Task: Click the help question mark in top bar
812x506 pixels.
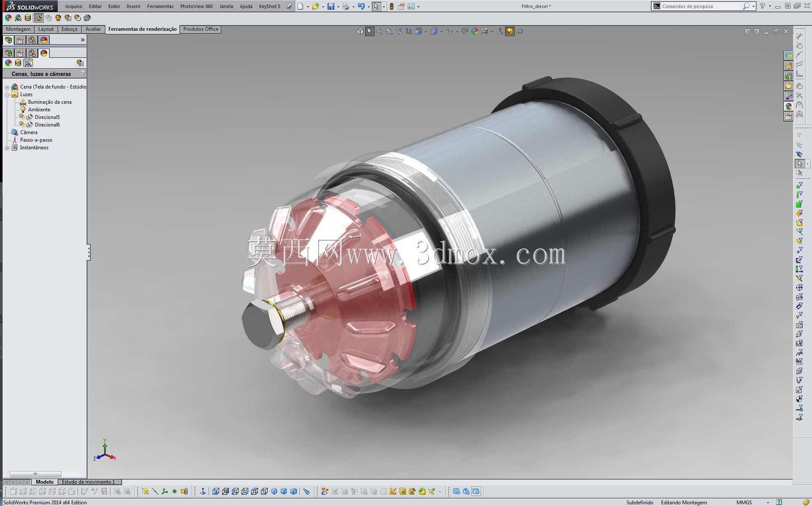Action: click(x=762, y=6)
